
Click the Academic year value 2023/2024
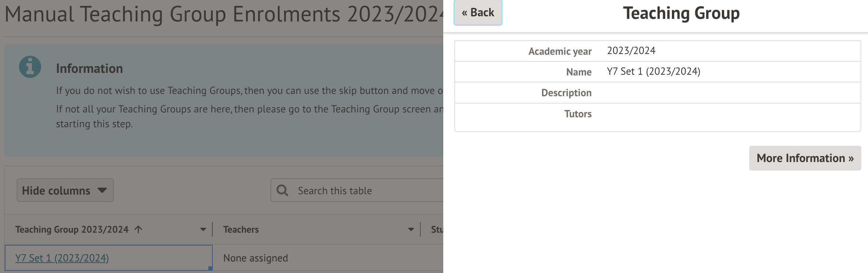click(x=631, y=51)
